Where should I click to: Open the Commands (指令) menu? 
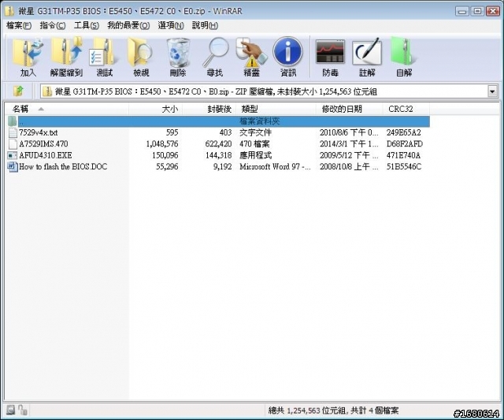tap(53, 25)
